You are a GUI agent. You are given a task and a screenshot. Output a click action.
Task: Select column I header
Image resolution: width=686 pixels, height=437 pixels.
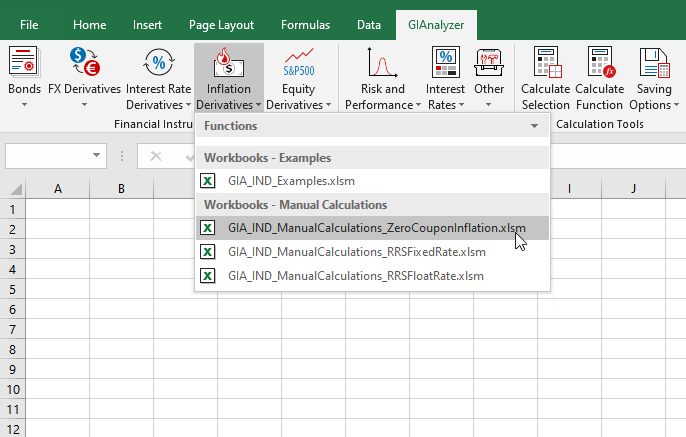[x=569, y=189]
